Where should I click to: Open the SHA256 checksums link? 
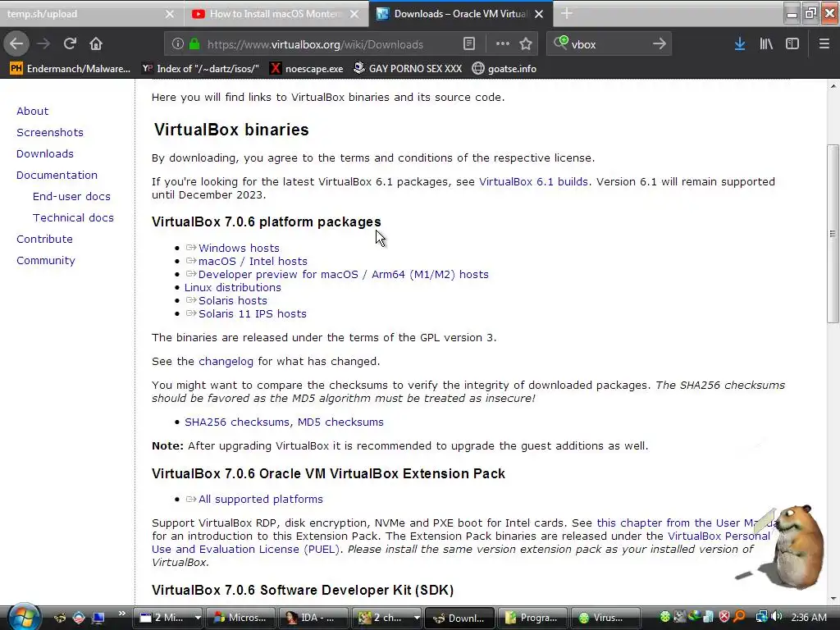[237, 422]
